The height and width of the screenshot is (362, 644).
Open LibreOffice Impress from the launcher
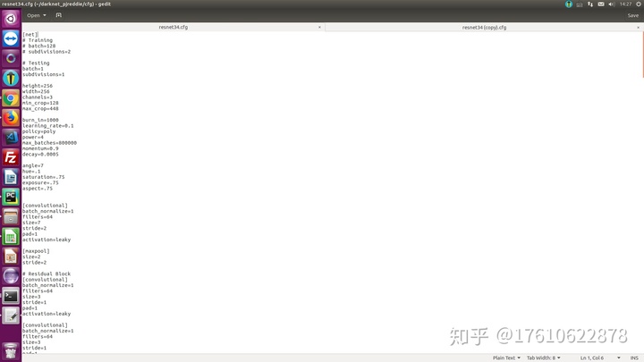point(11,257)
